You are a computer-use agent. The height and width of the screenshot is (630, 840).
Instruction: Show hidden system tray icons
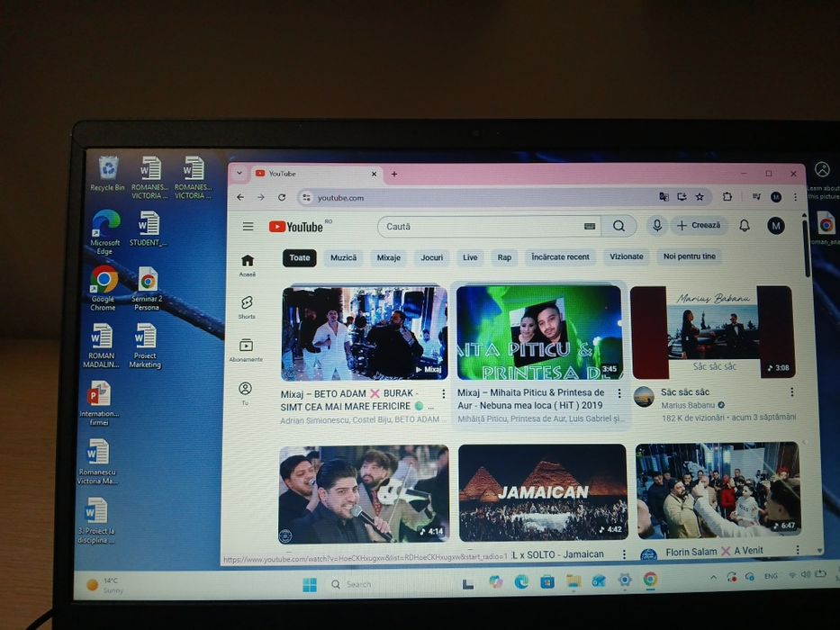click(713, 577)
